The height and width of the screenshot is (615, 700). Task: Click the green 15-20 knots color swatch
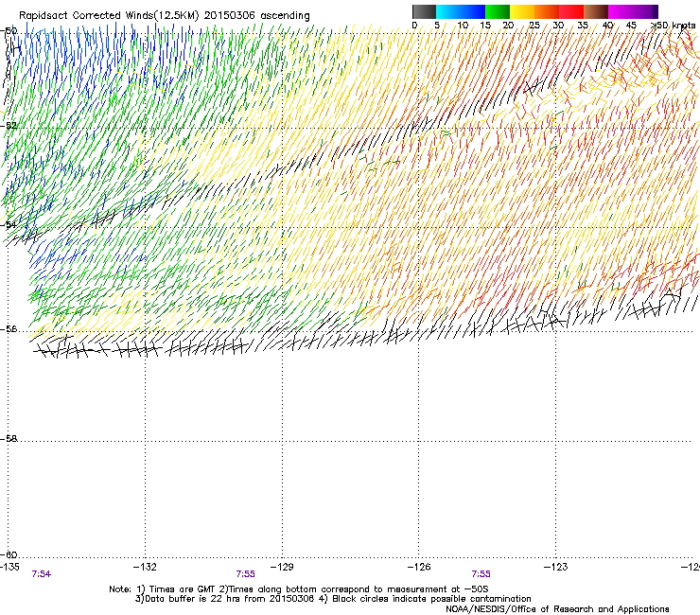(498, 11)
